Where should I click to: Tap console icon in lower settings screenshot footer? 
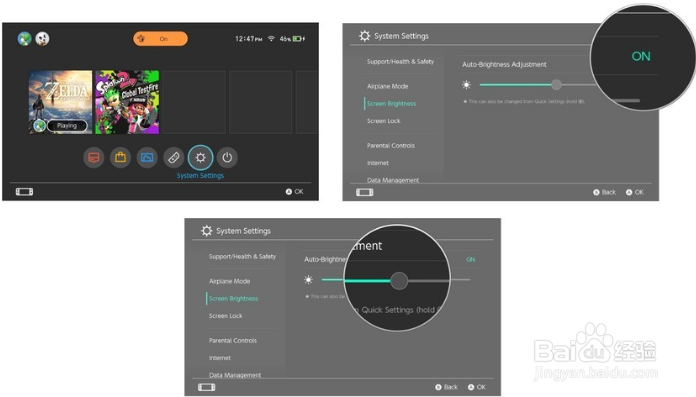point(206,387)
